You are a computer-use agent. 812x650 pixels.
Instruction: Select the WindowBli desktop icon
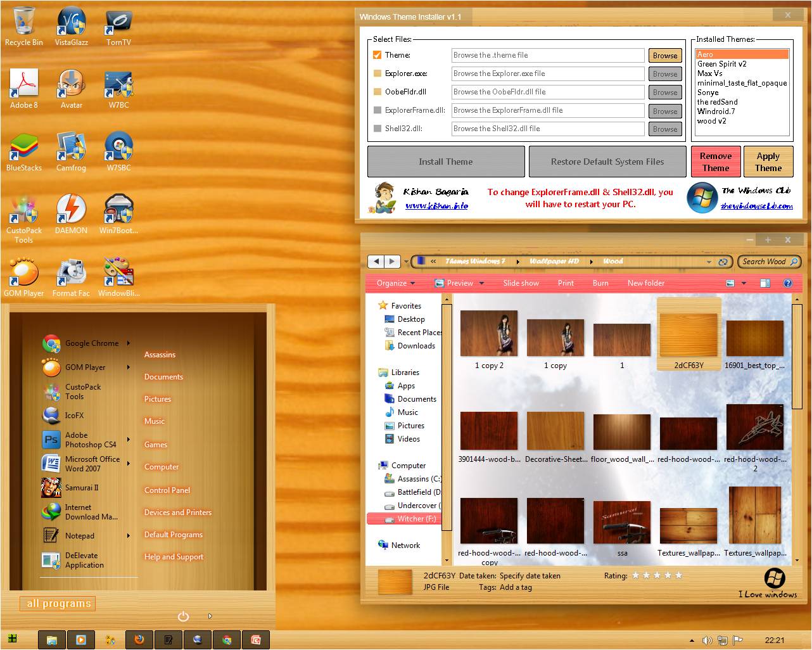point(118,277)
